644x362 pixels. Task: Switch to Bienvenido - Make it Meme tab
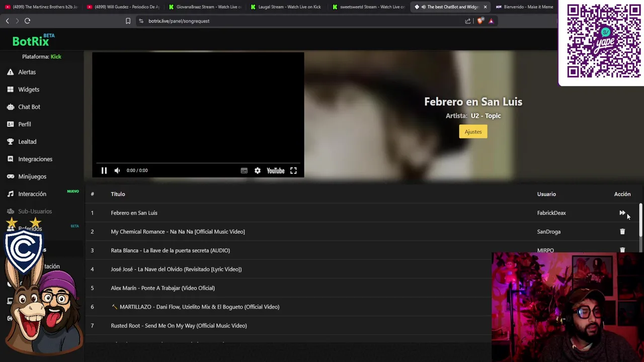(x=525, y=7)
